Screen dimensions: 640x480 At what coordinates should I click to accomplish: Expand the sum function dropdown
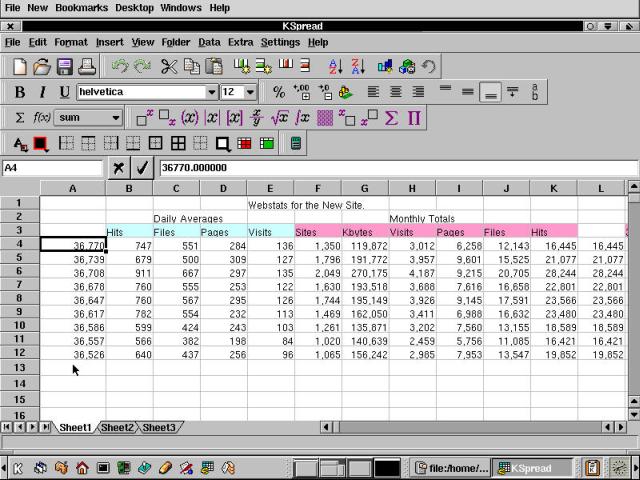[x=116, y=118]
